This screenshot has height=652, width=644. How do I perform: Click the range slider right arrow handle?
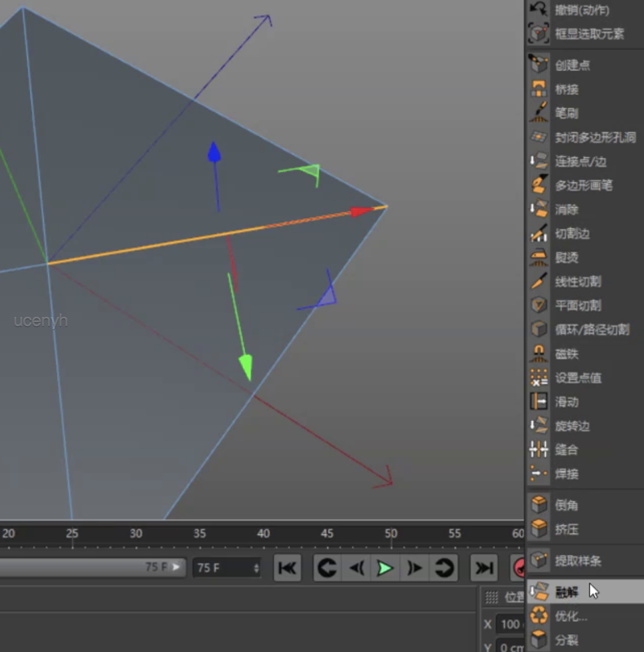coord(177,567)
